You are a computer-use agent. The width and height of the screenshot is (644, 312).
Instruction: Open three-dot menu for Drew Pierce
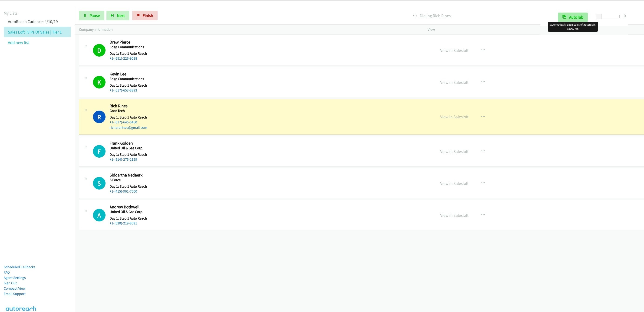click(483, 50)
